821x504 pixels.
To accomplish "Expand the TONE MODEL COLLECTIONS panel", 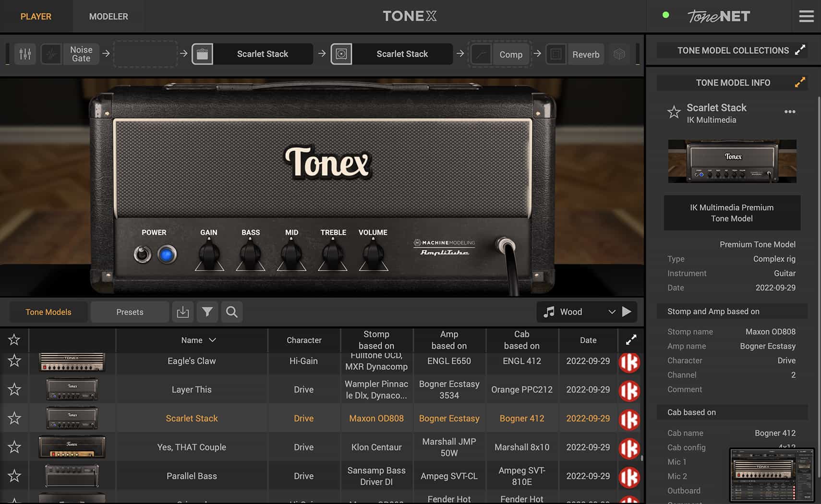I will (x=800, y=50).
